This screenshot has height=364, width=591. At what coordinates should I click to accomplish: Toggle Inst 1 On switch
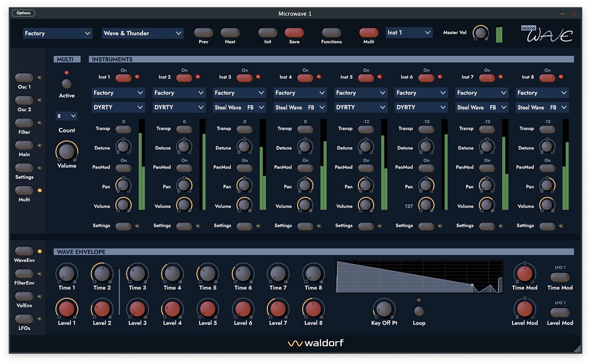coord(124,78)
